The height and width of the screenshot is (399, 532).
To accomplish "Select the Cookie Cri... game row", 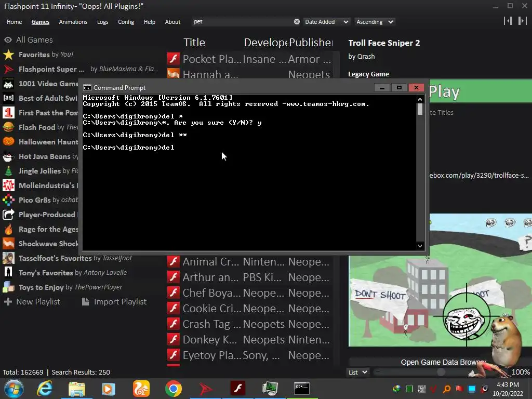I will click(249, 309).
